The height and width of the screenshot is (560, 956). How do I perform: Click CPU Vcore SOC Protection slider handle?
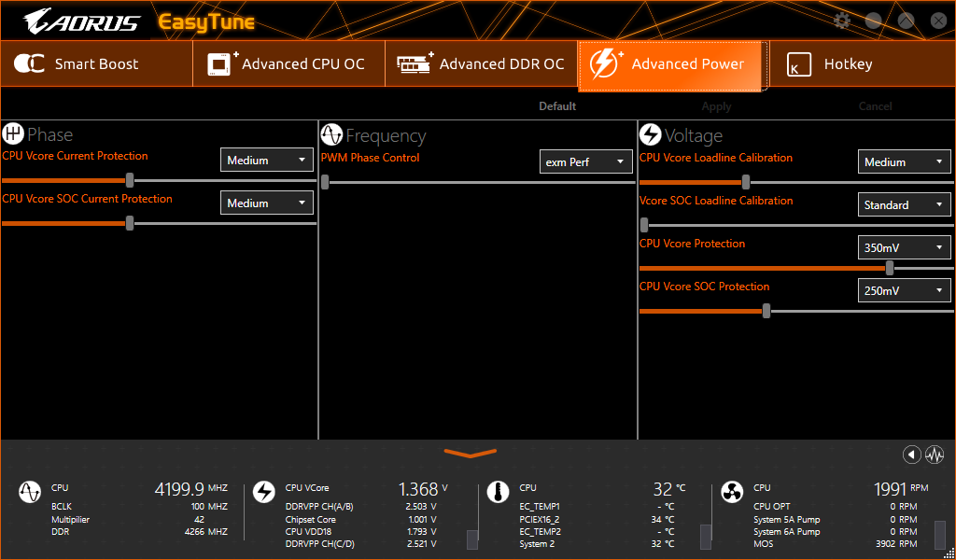click(x=766, y=311)
